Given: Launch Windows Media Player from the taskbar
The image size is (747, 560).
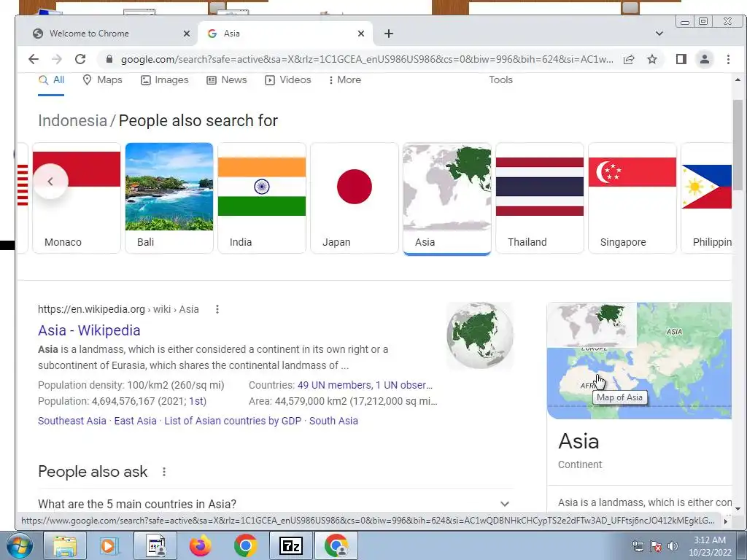Looking at the screenshot, I should [x=109, y=546].
